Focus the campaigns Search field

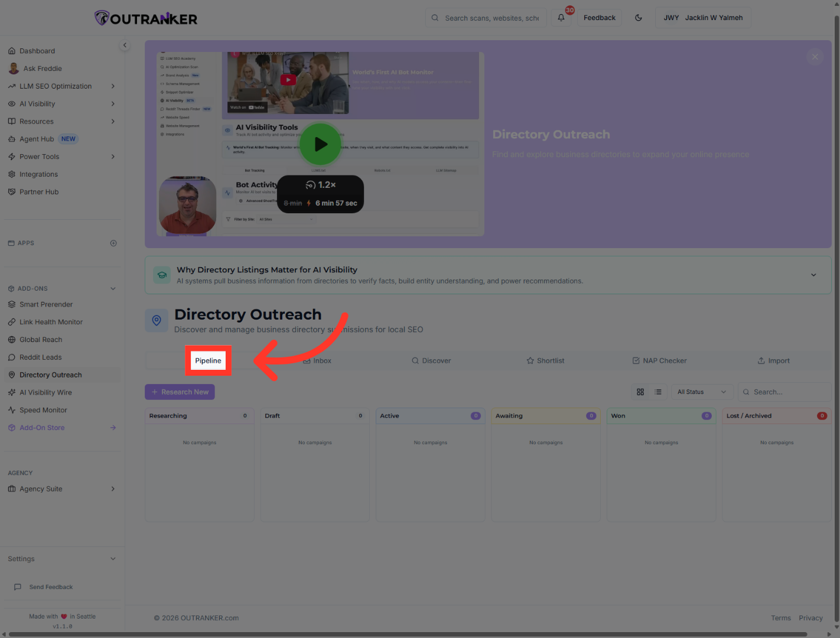pos(784,392)
